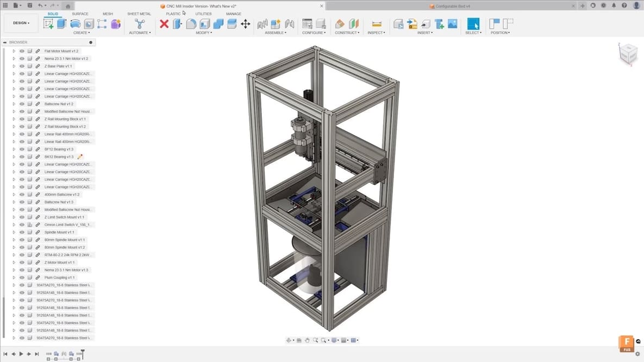Click the Undo arrow

(x=40, y=6)
